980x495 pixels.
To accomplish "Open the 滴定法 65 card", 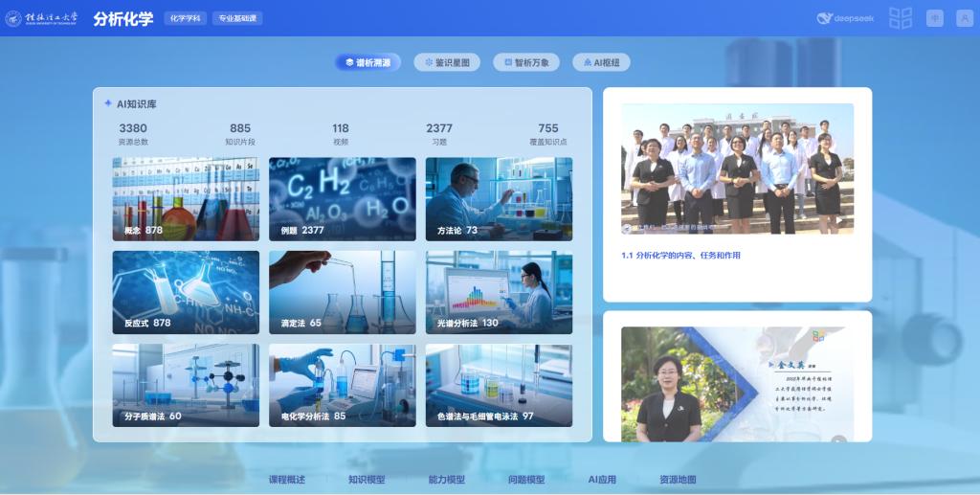I will [x=342, y=292].
